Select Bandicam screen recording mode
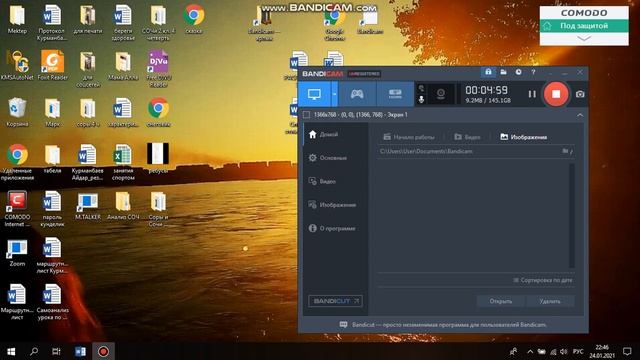Screen dimensions: 640x360 point(314,94)
